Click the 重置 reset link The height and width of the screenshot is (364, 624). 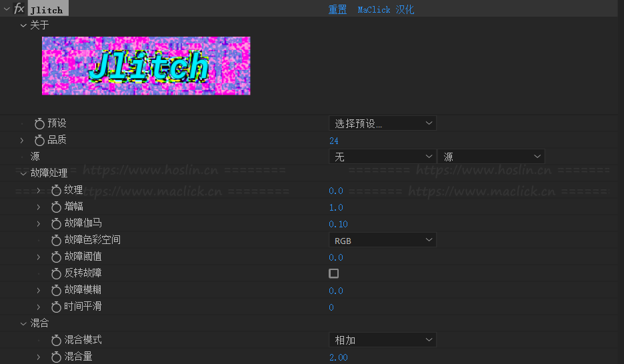pos(337,10)
